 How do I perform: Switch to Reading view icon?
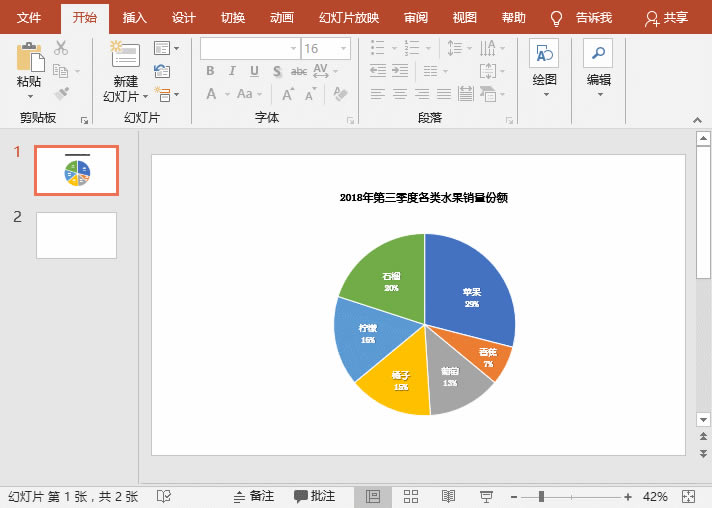pyautogui.click(x=448, y=497)
